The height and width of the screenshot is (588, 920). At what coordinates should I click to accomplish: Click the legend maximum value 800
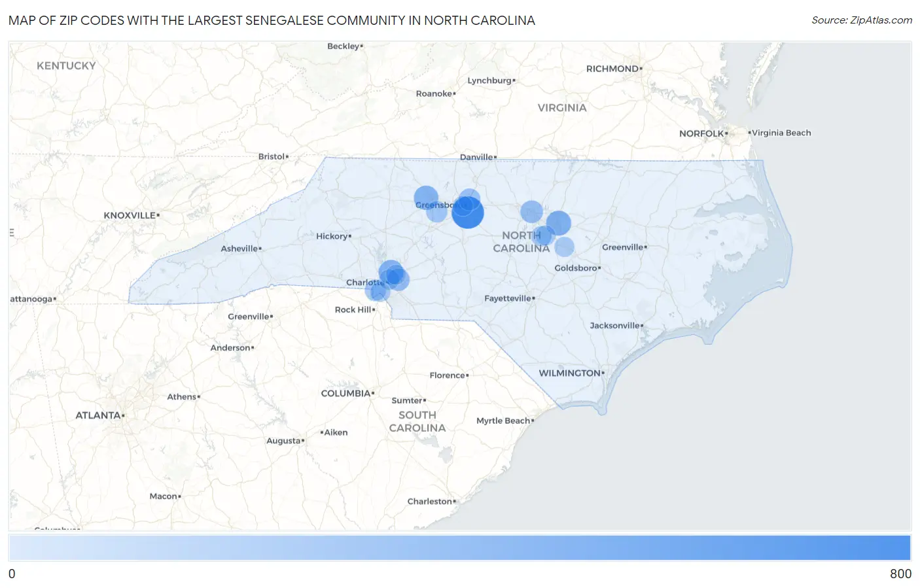pyautogui.click(x=900, y=574)
